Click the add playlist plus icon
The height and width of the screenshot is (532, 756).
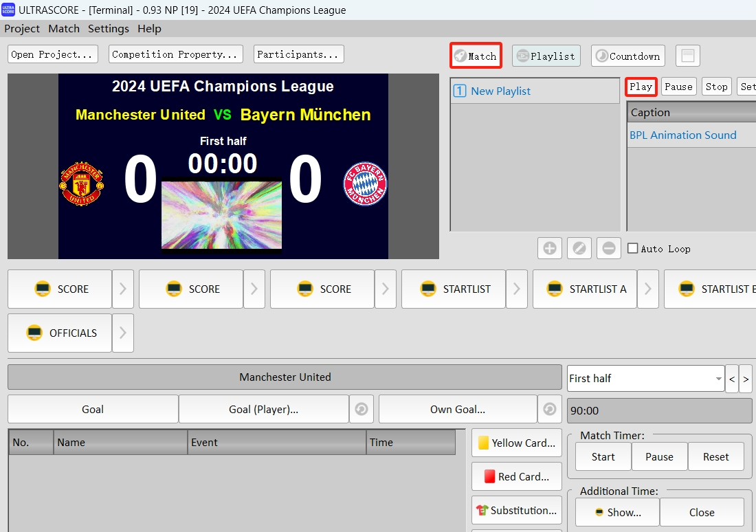pos(550,248)
